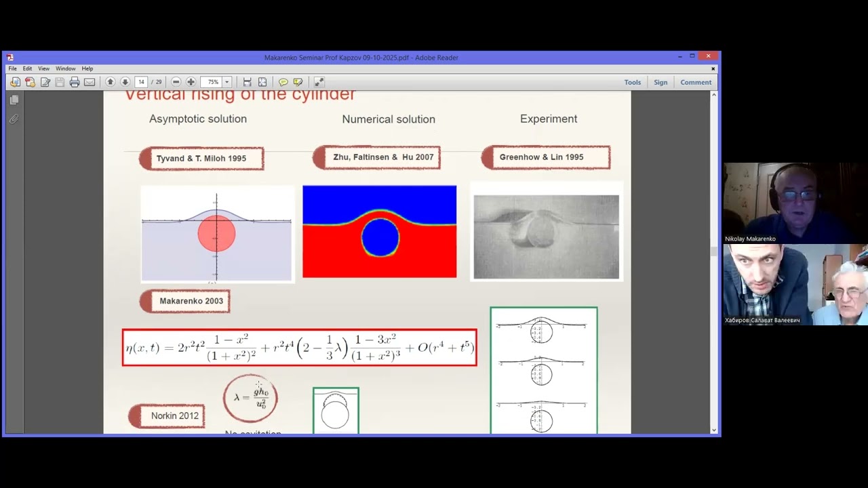Open the Help menu

coord(87,68)
